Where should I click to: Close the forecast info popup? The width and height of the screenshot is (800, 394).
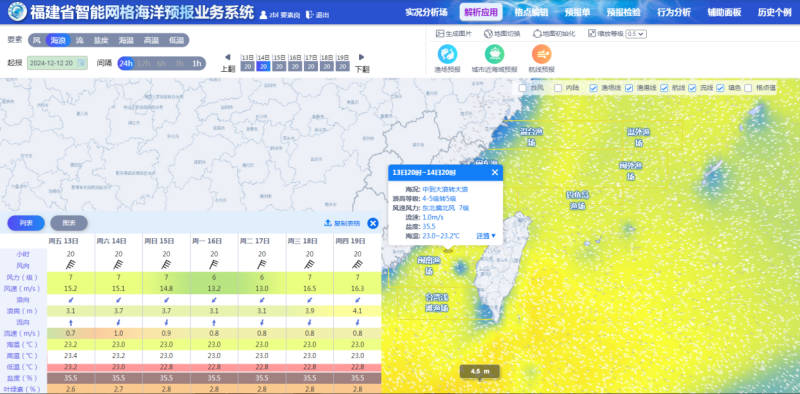pos(494,173)
